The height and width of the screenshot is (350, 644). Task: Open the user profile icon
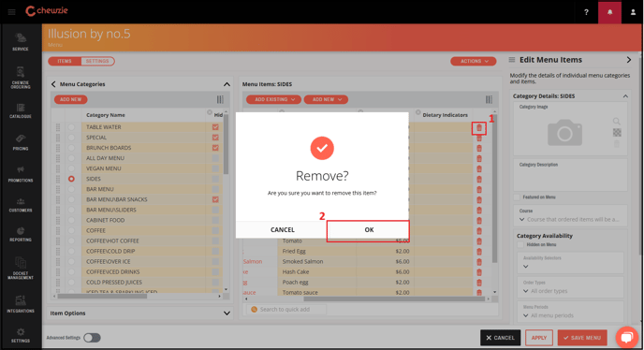(633, 12)
